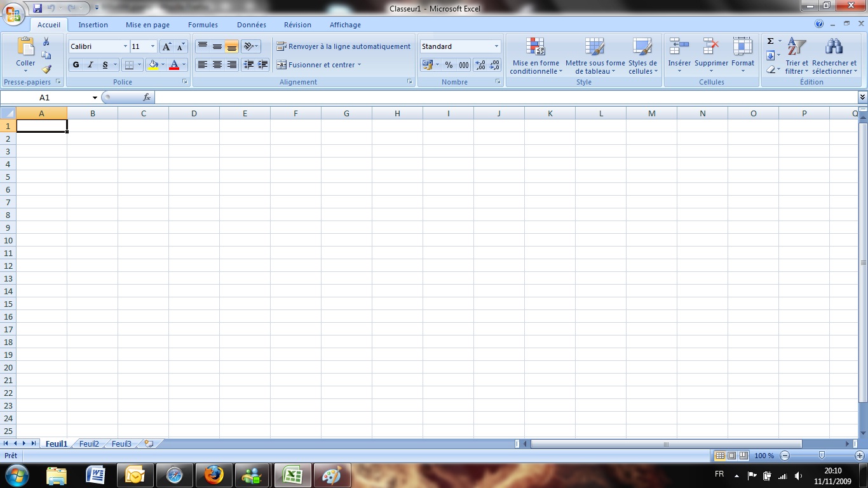Apply underline with the S icon
This screenshot has width=868, height=488.
104,65
